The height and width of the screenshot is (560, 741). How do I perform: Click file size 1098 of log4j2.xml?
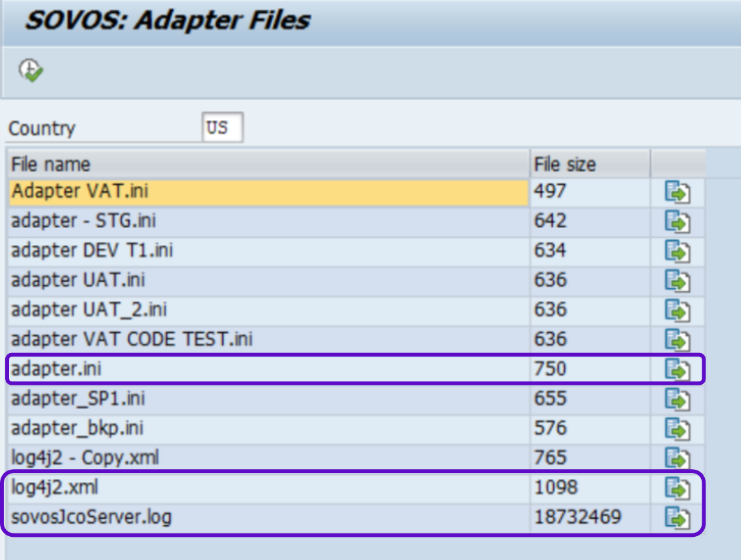point(556,488)
